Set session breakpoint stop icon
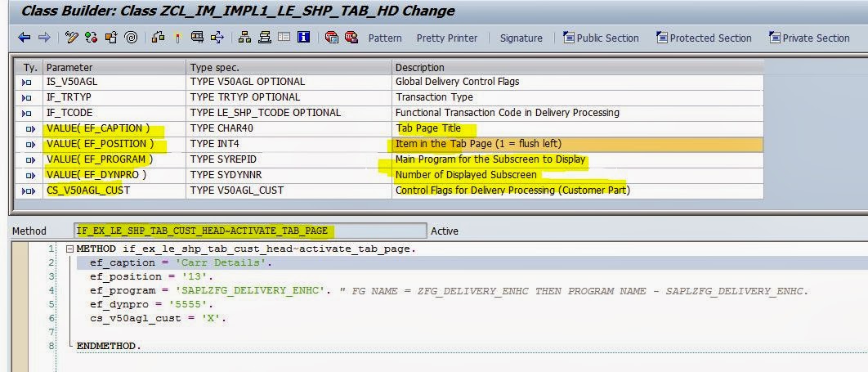Viewport: 868px width, 372px height. pos(332,38)
